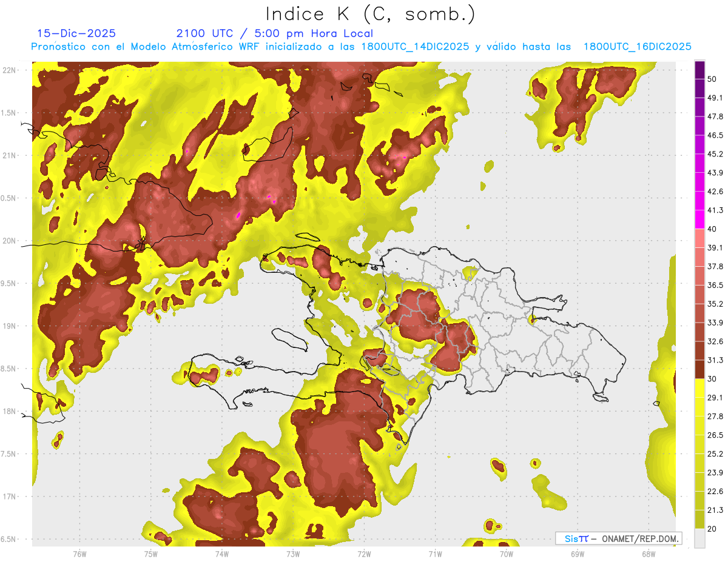The image size is (728, 562).
Task: Click the colorbar value '20'
Action: [712, 529]
